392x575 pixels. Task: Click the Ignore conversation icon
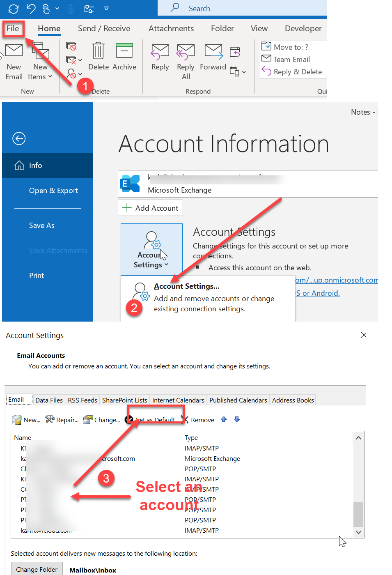point(71,46)
